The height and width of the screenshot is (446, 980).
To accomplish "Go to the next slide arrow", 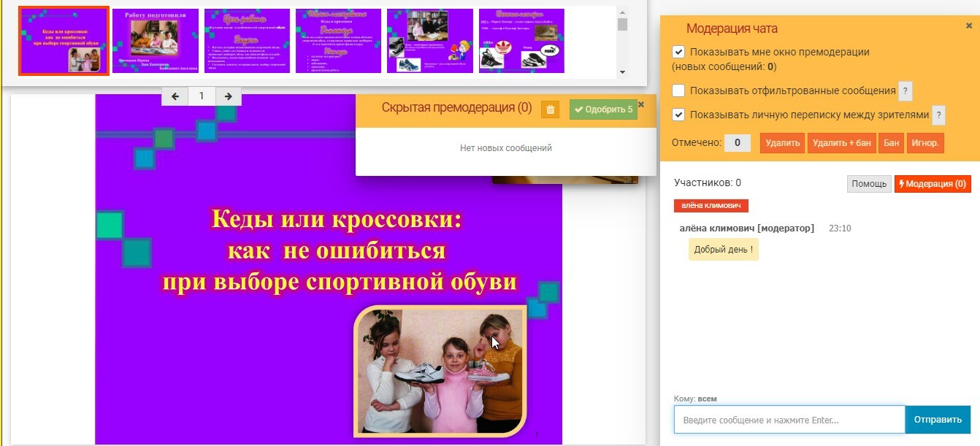I will [228, 96].
